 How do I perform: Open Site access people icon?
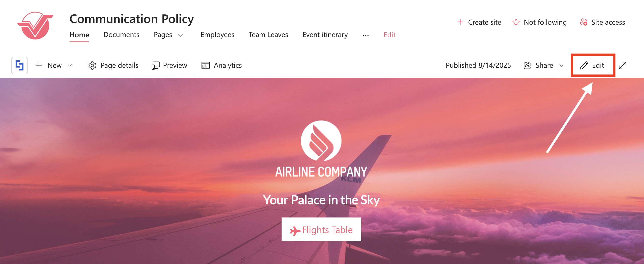point(584,22)
